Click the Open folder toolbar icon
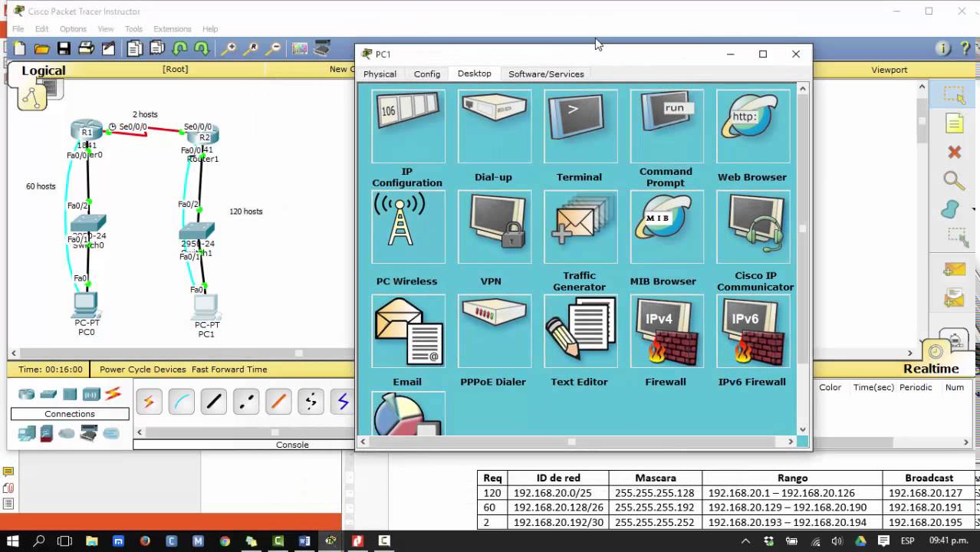This screenshot has height=552, width=980. tap(41, 48)
